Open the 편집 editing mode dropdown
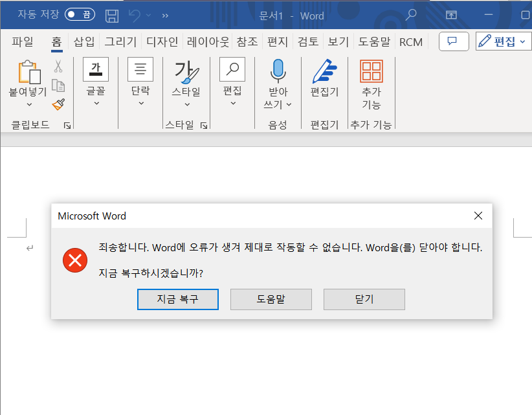Viewport: 532px width, 415px height. click(x=504, y=41)
